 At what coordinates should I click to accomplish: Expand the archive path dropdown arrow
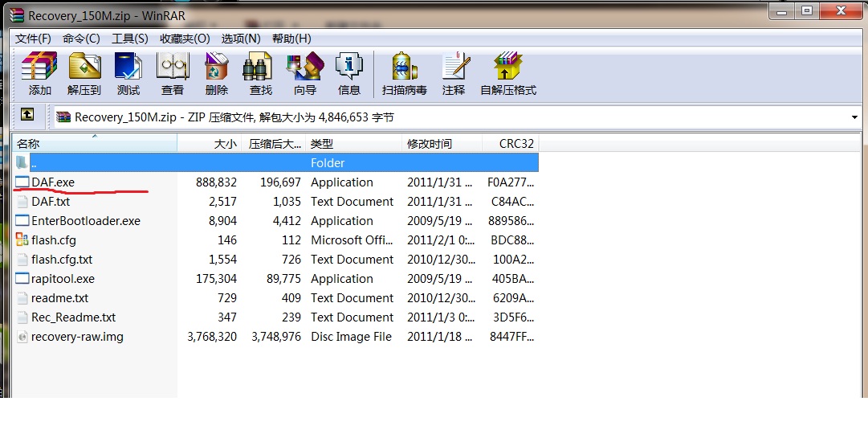855,117
